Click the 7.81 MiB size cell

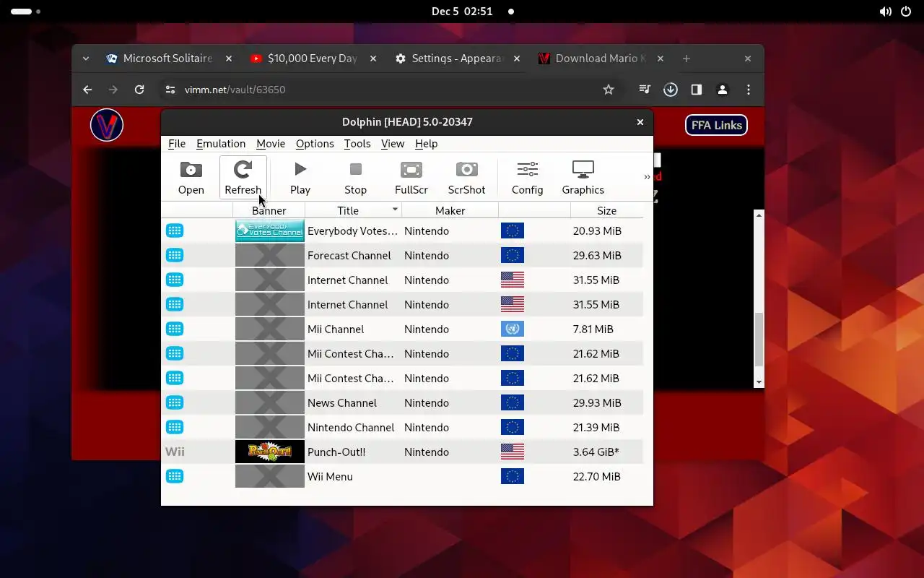point(593,329)
